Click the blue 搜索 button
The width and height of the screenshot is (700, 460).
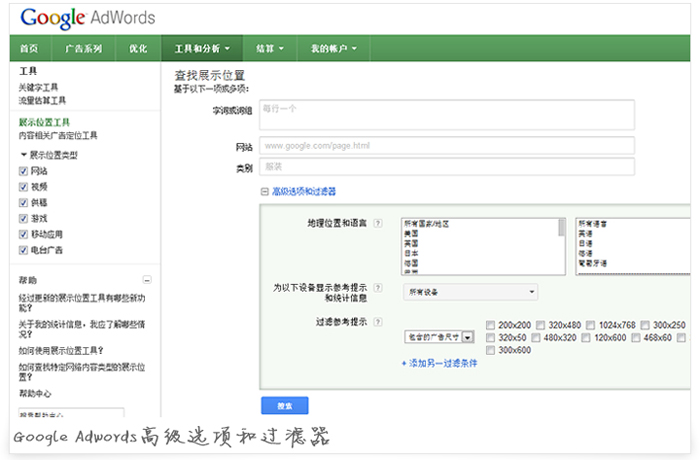tap(284, 406)
